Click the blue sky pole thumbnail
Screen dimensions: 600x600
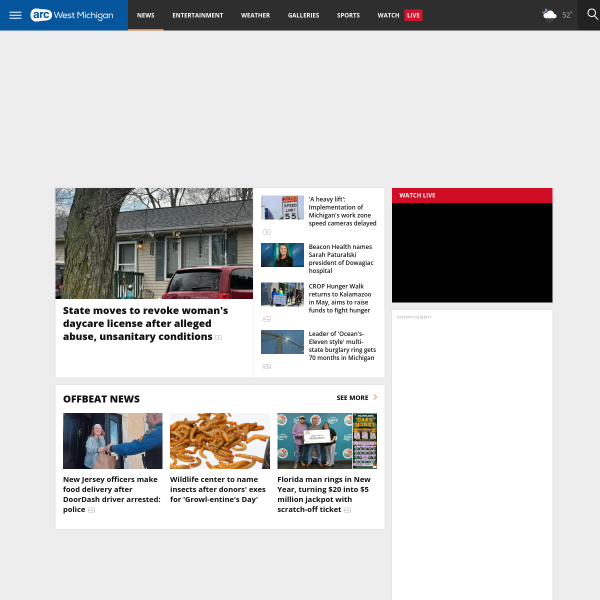(282, 342)
